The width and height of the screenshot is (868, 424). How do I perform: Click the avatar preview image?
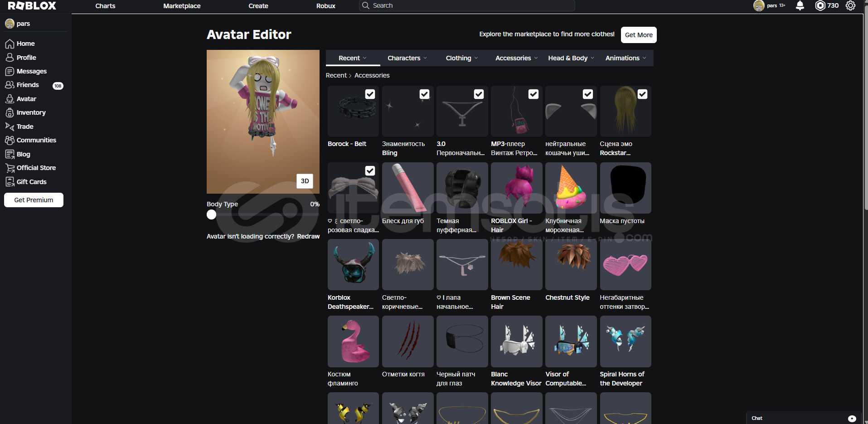click(263, 122)
